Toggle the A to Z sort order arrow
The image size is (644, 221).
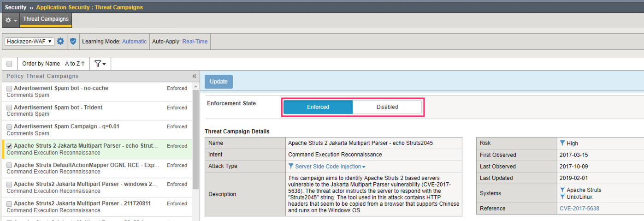pos(83,64)
